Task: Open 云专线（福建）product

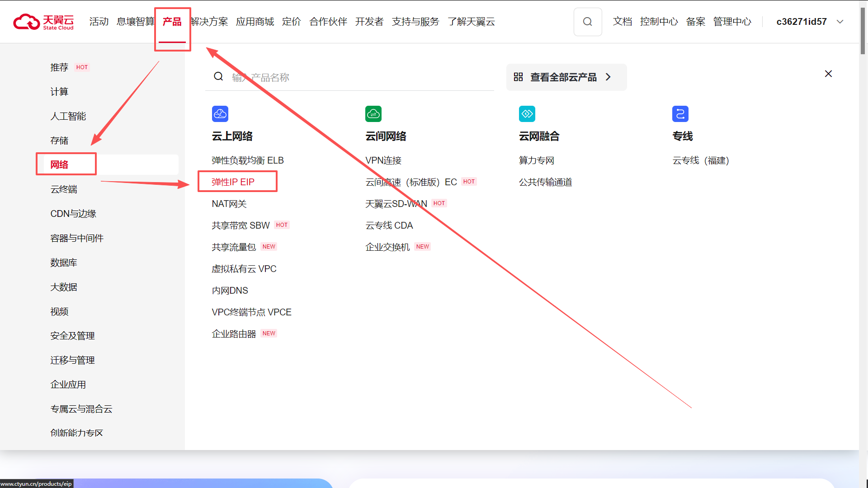Action: point(701,160)
